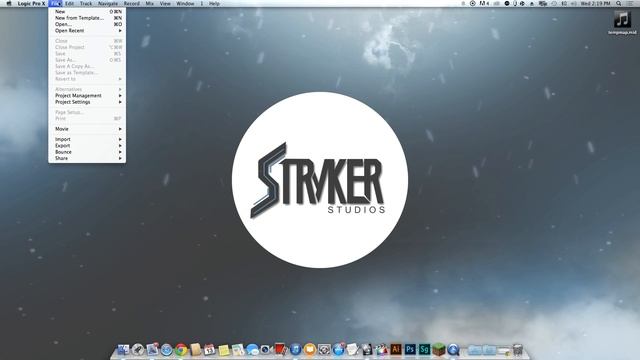Expand the Export submenu
640x360 pixels.
tap(87, 146)
